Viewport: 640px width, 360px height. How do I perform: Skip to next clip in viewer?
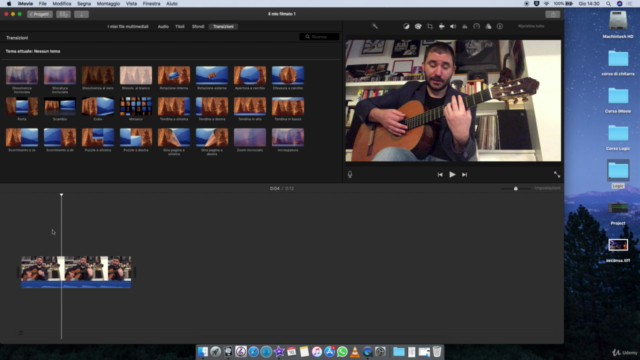pyautogui.click(x=464, y=175)
